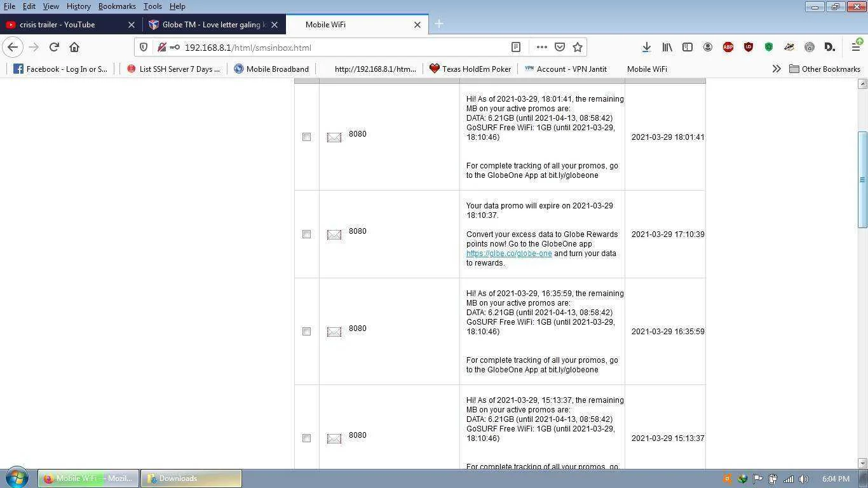868x488 pixels.
Task: Open the Adblock Plus extension
Action: (x=728, y=47)
